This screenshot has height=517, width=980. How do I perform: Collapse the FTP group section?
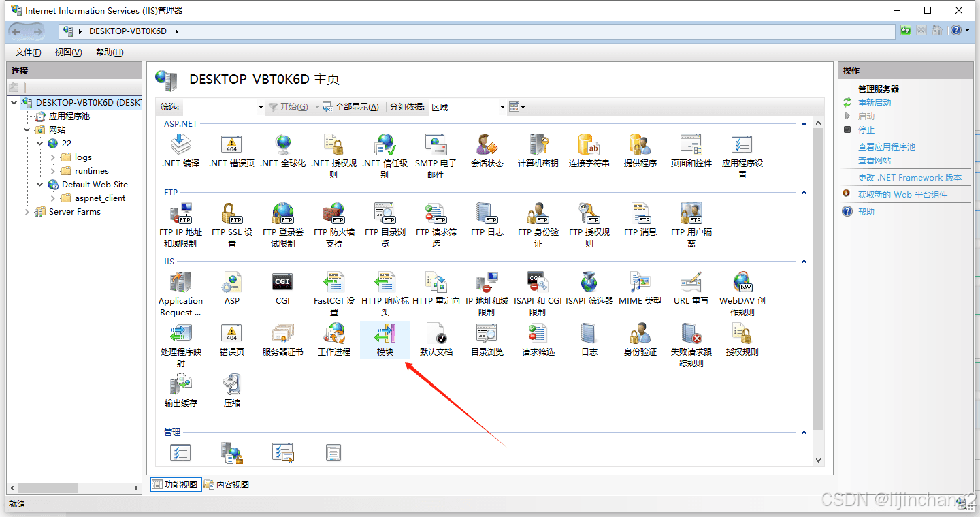804,193
